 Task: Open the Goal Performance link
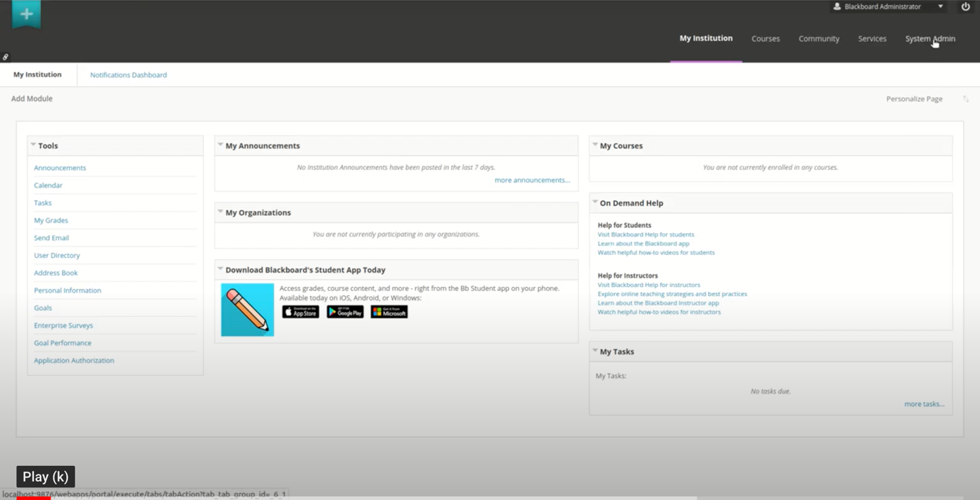click(62, 343)
